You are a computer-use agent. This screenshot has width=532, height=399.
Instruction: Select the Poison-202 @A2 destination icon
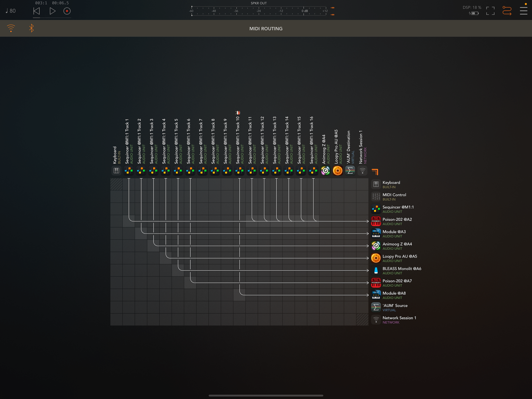(376, 221)
